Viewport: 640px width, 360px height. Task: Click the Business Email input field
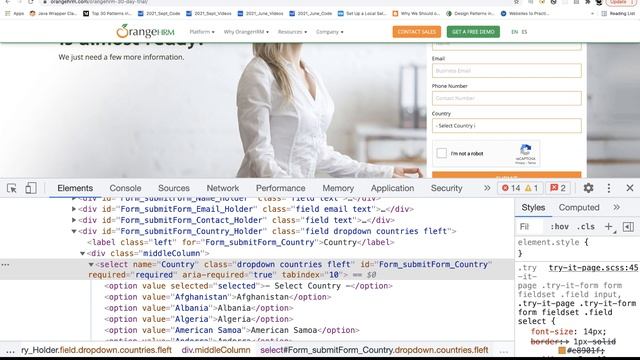507,71
